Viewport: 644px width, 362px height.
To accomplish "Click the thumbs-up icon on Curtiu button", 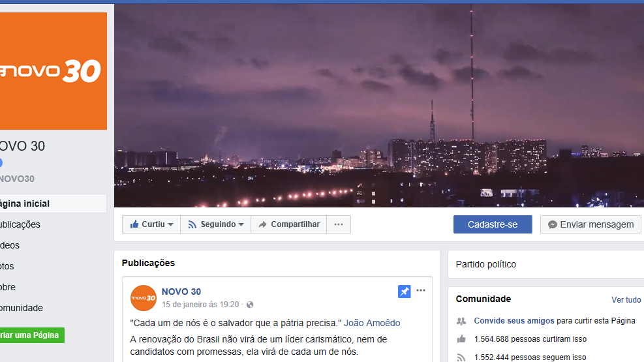I will [134, 224].
